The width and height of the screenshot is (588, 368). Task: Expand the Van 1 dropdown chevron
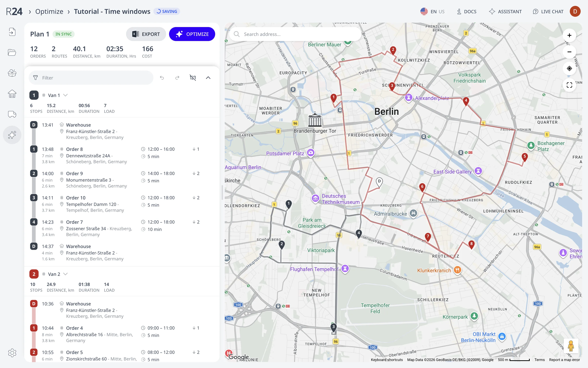[x=65, y=95]
